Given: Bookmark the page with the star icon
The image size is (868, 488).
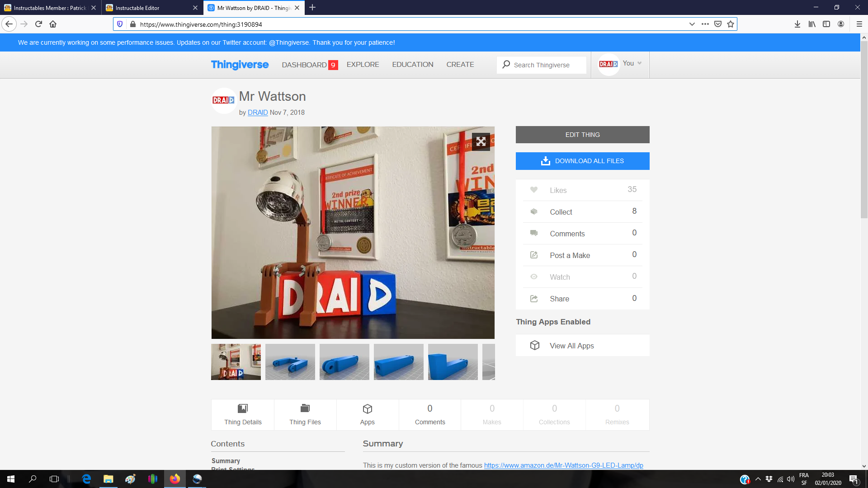Looking at the screenshot, I should [x=730, y=24].
